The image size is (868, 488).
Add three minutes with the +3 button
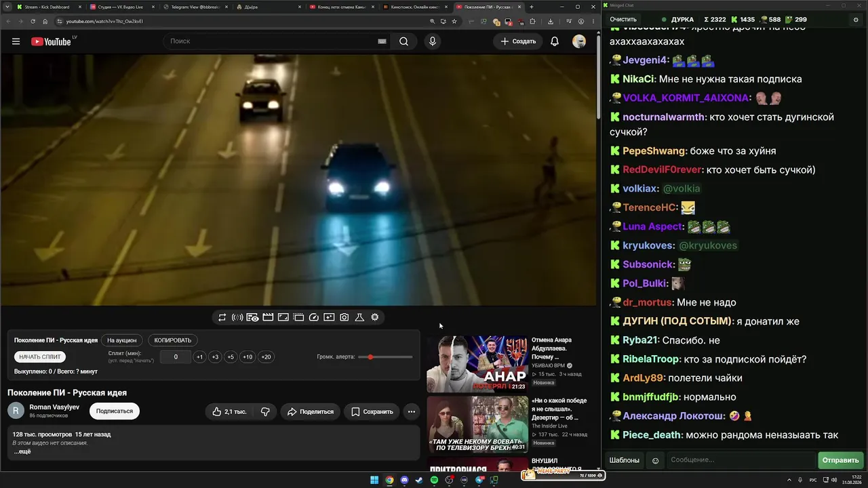215,357
